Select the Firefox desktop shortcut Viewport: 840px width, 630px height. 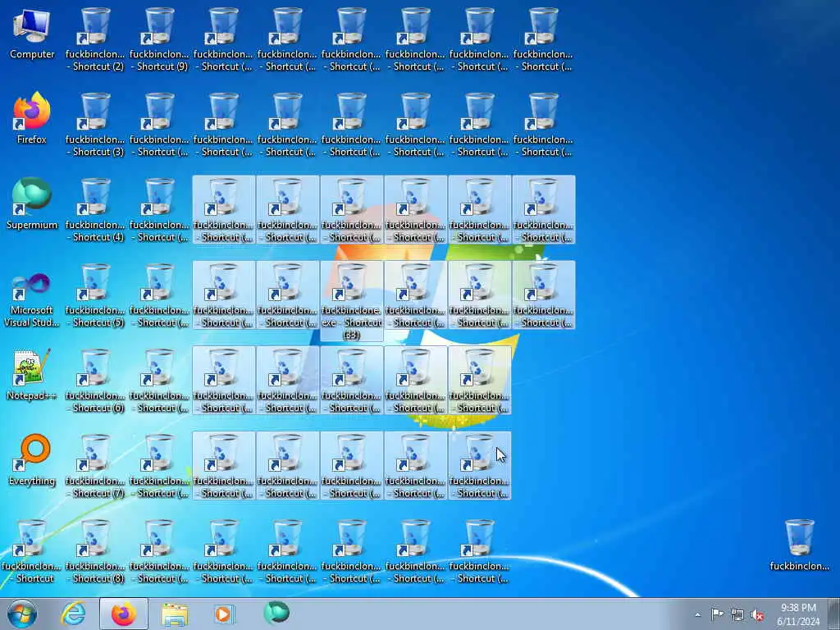32,119
